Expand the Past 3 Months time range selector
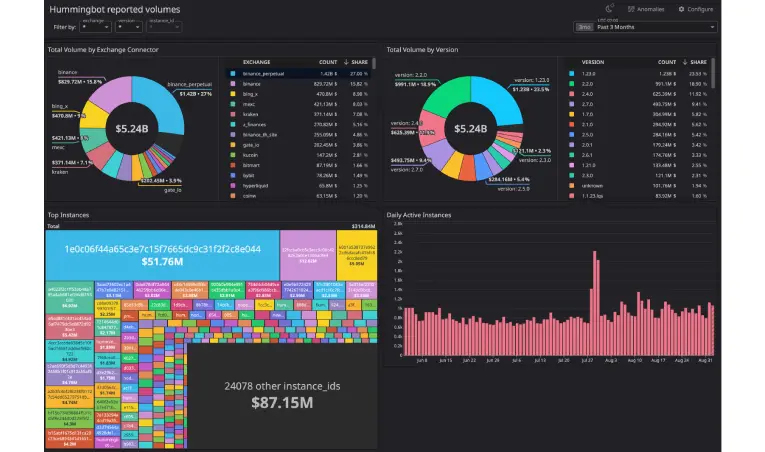The width and height of the screenshot is (765, 452). [644, 27]
